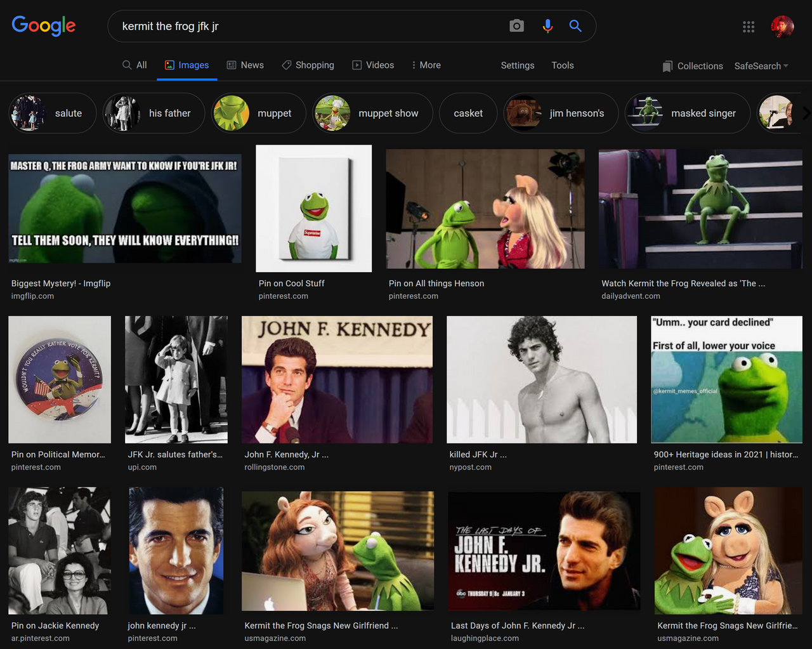Open 900+ Heritage ideas in 2021 link
Screen dimensions: 812x649
[726, 454]
